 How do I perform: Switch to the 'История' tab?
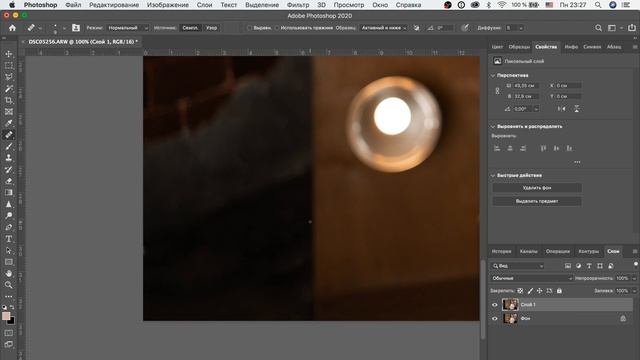point(502,251)
